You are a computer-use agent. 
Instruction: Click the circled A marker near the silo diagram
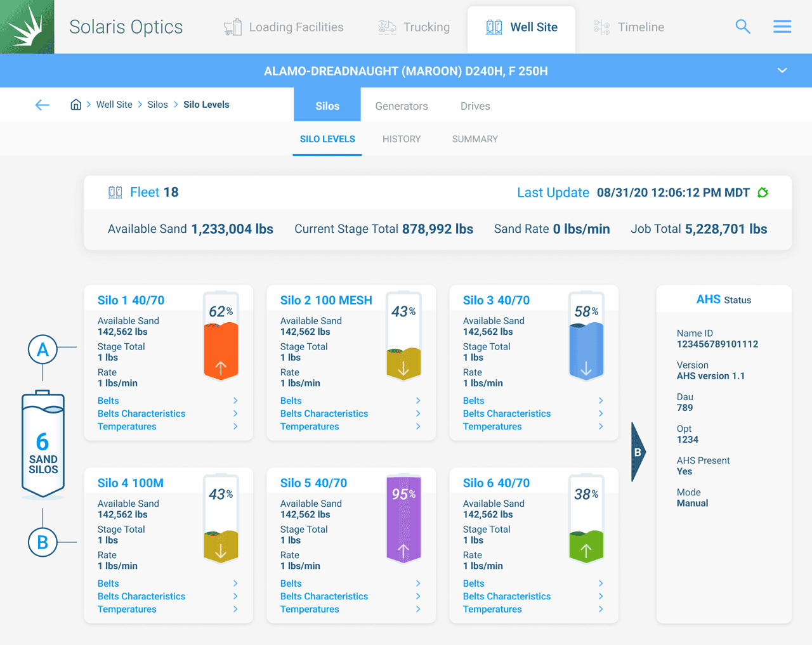pos(43,349)
